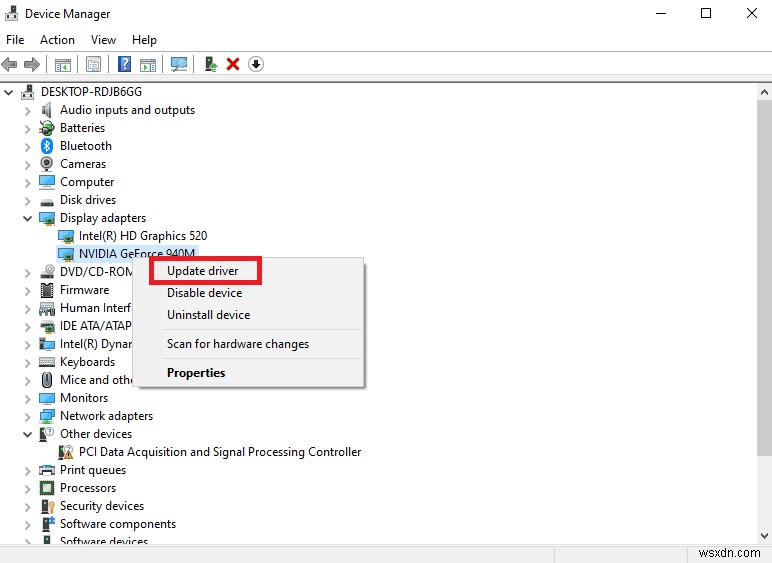Collapse the Other devices category
Image resolution: width=772 pixels, height=563 pixels.
(x=28, y=434)
